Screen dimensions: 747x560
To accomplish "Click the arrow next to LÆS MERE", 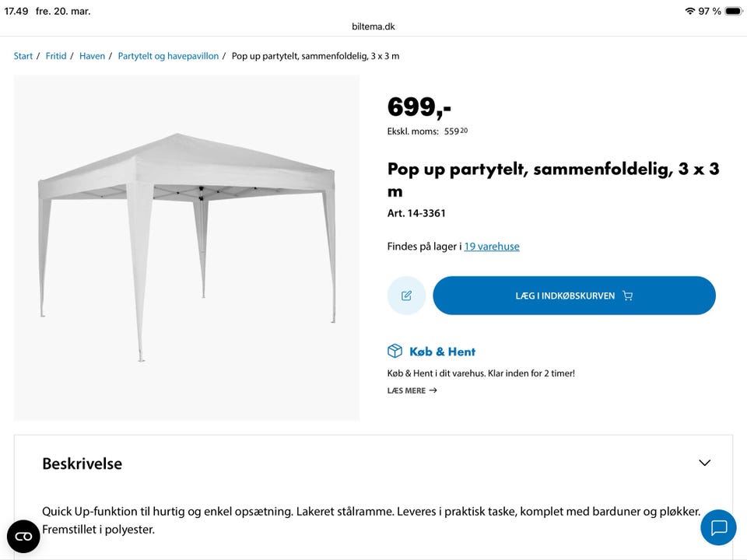I will (433, 390).
